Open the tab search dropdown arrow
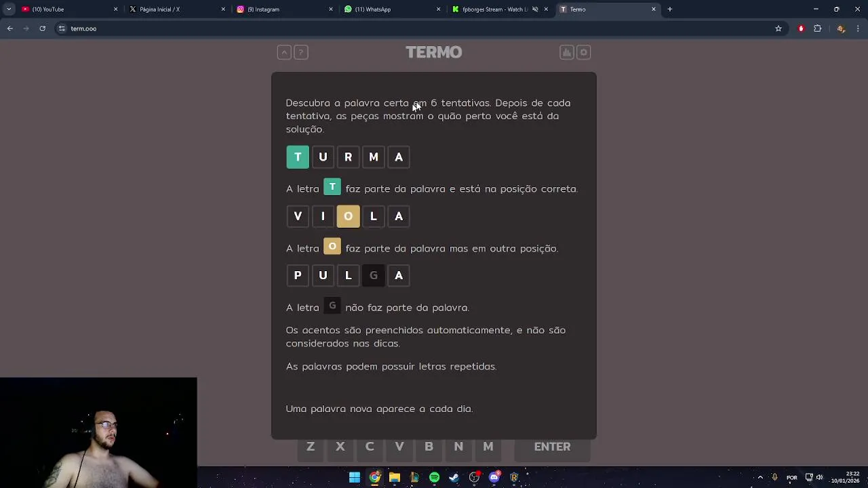This screenshot has width=868, height=488. click(9, 9)
